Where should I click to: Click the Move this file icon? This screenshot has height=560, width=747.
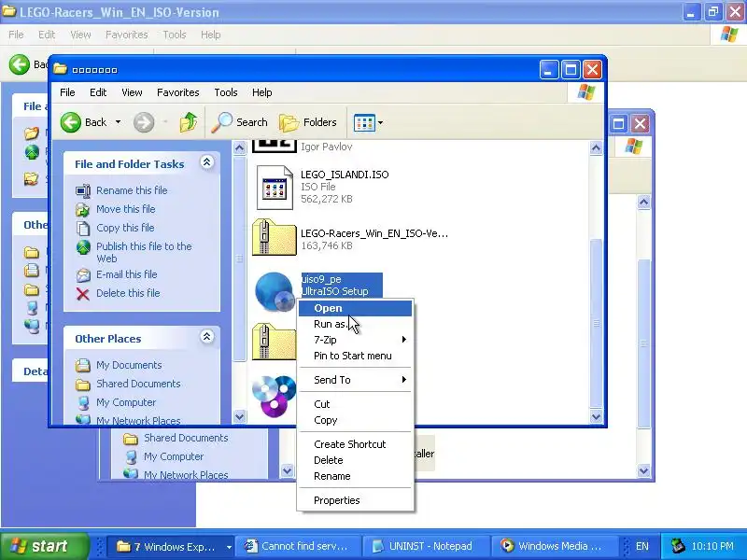83,209
